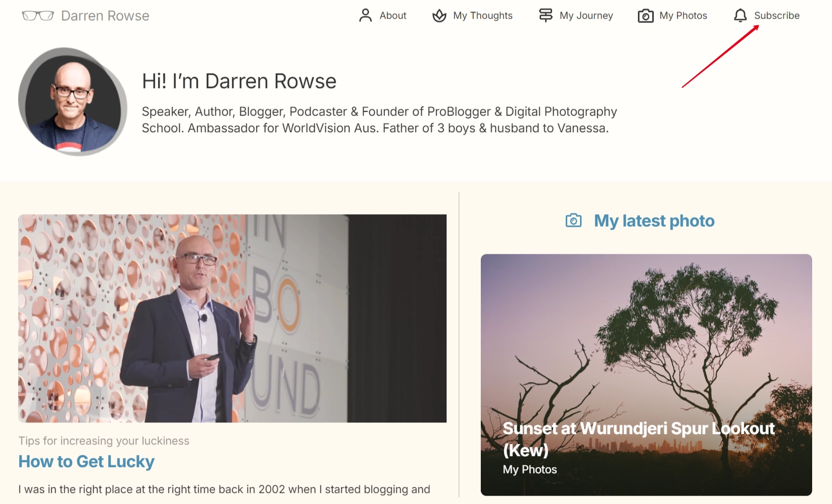Click the glasses logo icon
Image resolution: width=832 pixels, height=504 pixels.
[x=37, y=15]
